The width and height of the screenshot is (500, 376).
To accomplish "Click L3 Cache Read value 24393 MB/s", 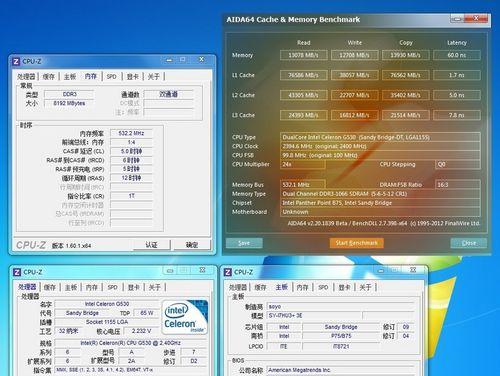I will [304, 115].
